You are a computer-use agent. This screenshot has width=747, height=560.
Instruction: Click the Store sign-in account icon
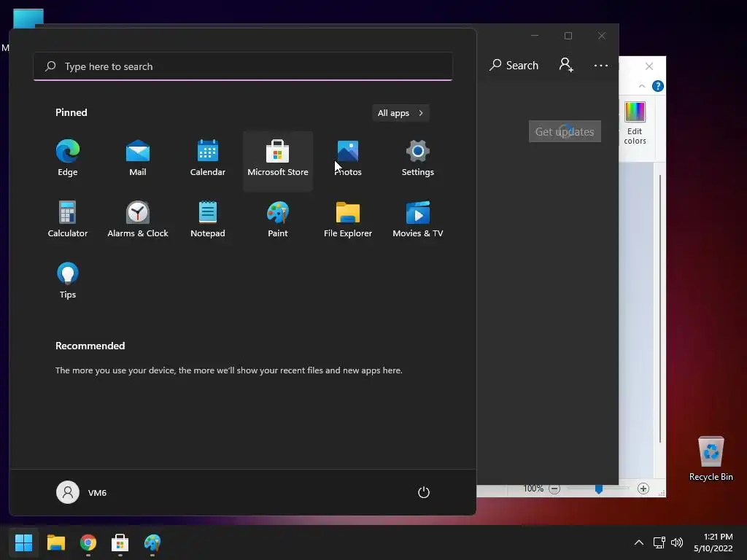coord(566,65)
